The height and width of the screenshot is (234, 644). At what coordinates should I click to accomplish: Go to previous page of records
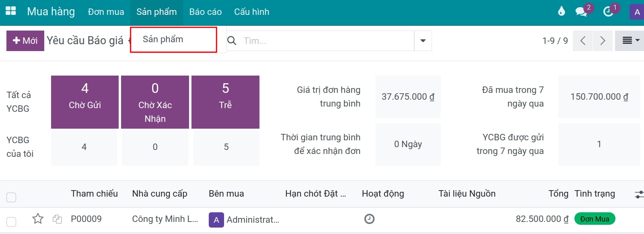583,41
